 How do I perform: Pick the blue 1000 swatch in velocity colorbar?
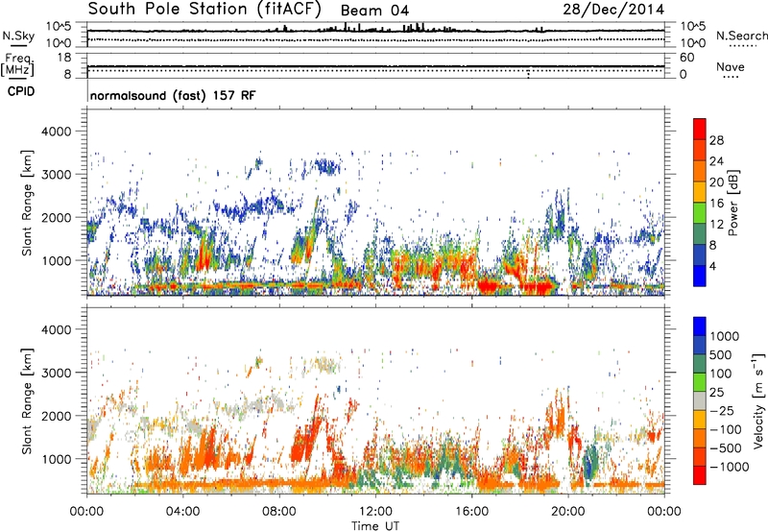(x=700, y=326)
